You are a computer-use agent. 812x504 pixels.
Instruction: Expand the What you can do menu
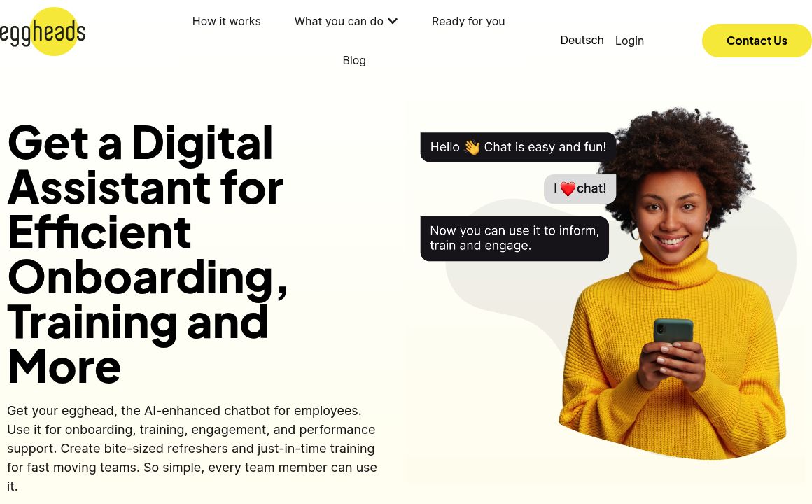pyautogui.click(x=346, y=21)
